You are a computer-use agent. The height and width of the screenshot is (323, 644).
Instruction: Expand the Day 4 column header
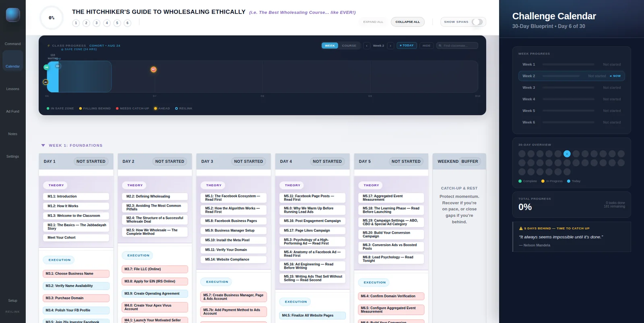(x=312, y=161)
